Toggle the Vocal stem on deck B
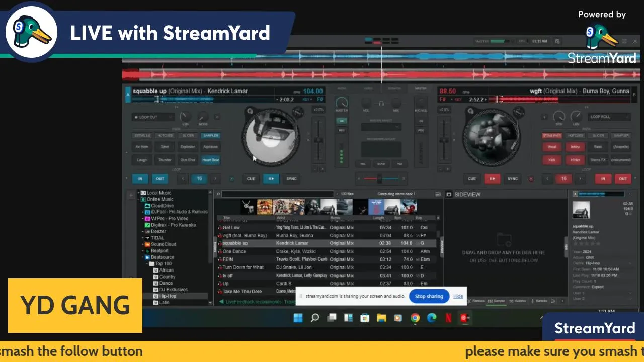This screenshot has width=644, height=362. (x=552, y=147)
